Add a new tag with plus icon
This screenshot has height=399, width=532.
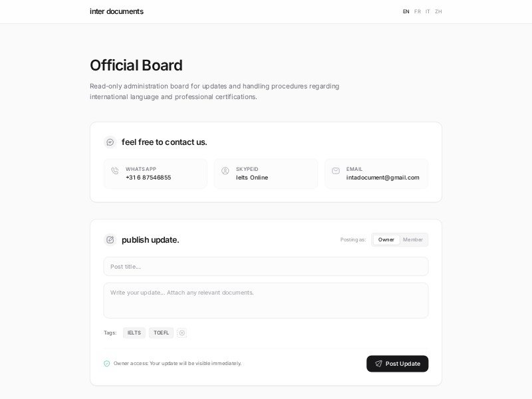[x=182, y=333]
